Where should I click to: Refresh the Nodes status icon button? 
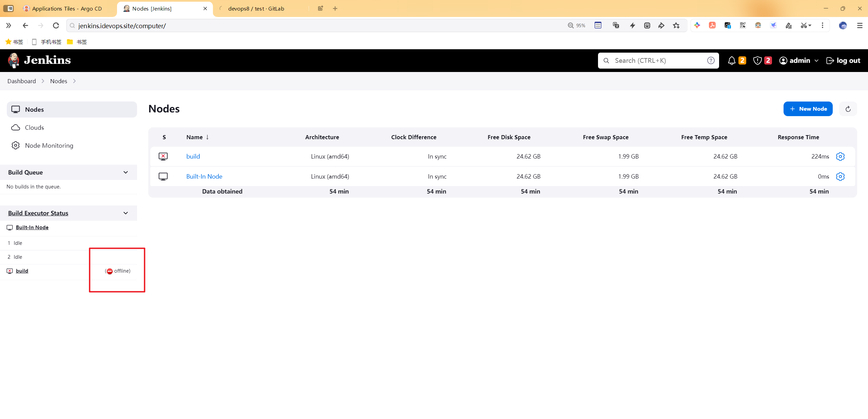[848, 109]
